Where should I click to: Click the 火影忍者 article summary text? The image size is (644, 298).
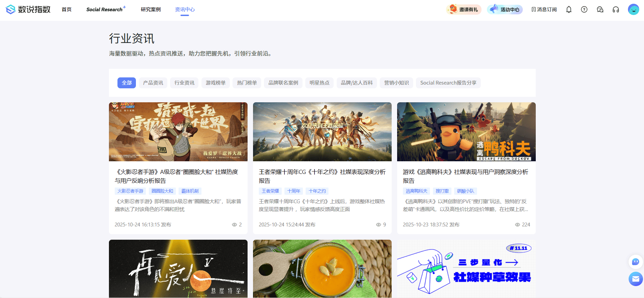click(x=178, y=205)
